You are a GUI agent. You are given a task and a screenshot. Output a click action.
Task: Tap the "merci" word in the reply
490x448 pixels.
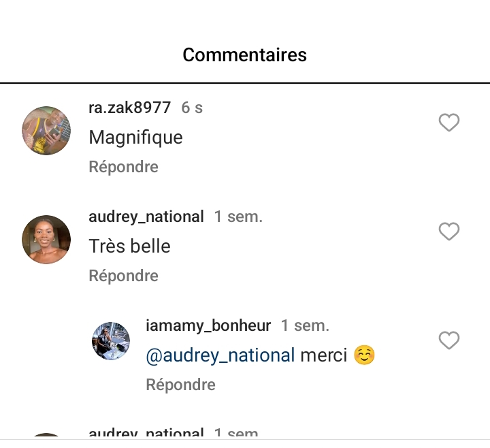[x=324, y=355]
